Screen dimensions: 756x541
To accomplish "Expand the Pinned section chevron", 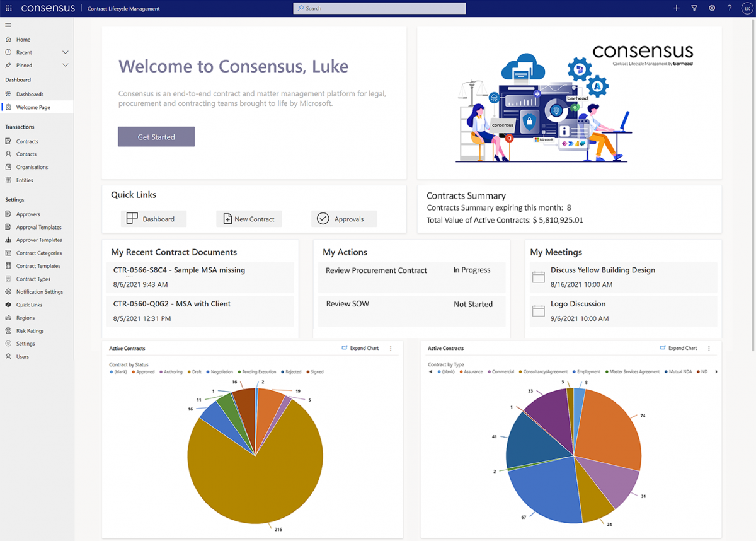I will [66, 65].
